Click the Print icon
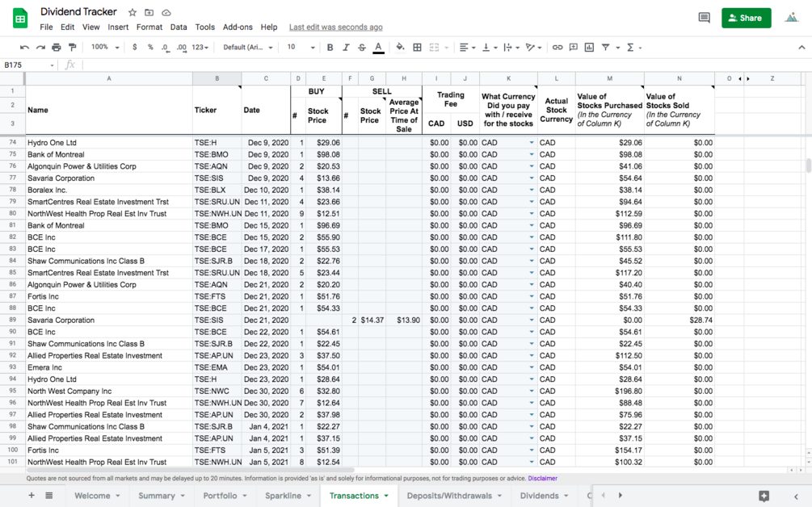Screen dimensions: 812x507 [x=57, y=47]
